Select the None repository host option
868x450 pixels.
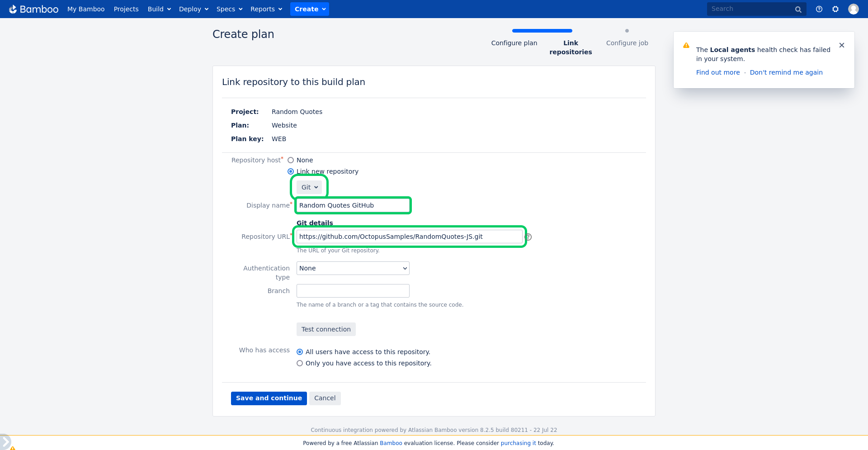pyautogui.click(x=291, y=160)
